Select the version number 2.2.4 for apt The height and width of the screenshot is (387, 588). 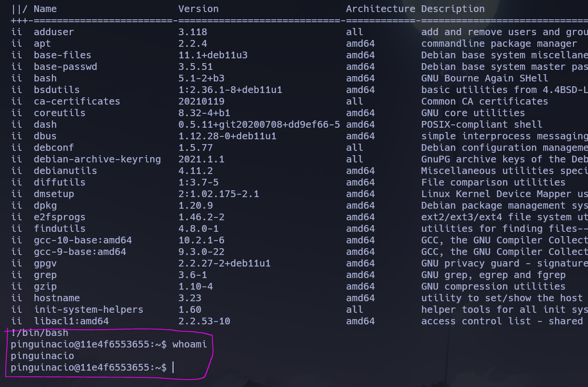(x=191, y=43)
